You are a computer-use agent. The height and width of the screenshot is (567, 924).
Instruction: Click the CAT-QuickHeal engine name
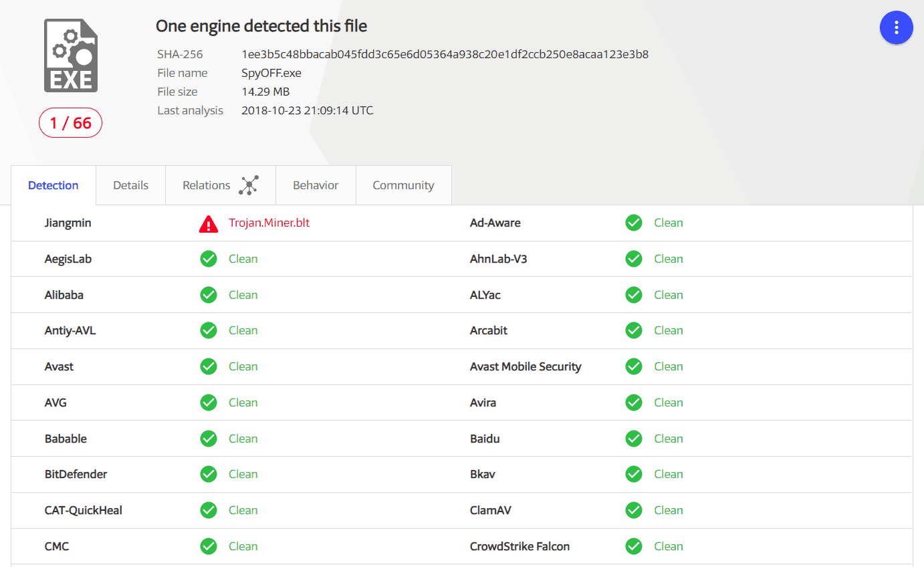(x=84, y=510)
